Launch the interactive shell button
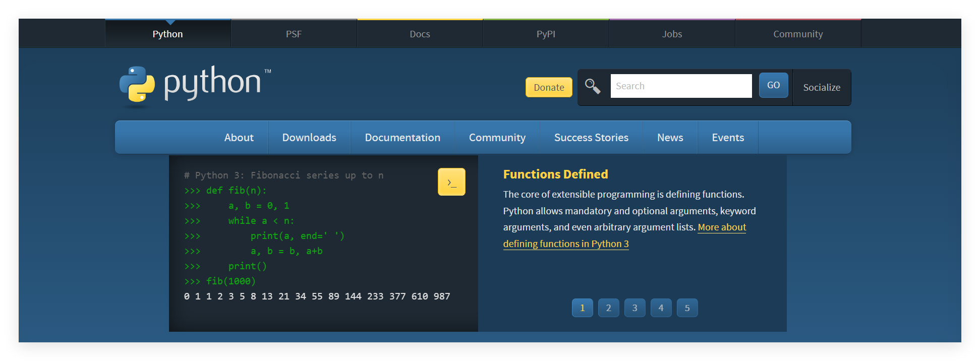This screenshot has height=361, width=980. pos(451,182)
